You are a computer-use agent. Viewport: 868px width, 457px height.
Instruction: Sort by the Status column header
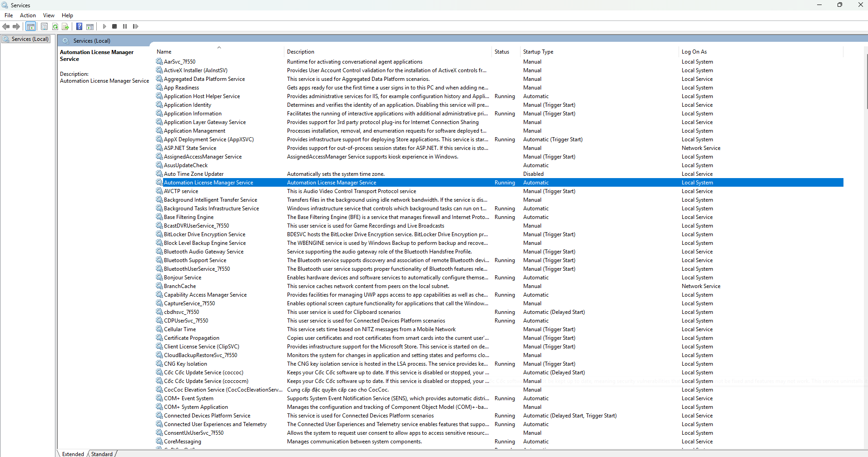501,52
